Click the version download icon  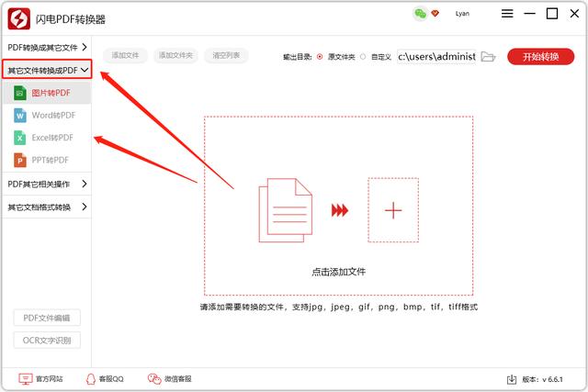(512, 379)
